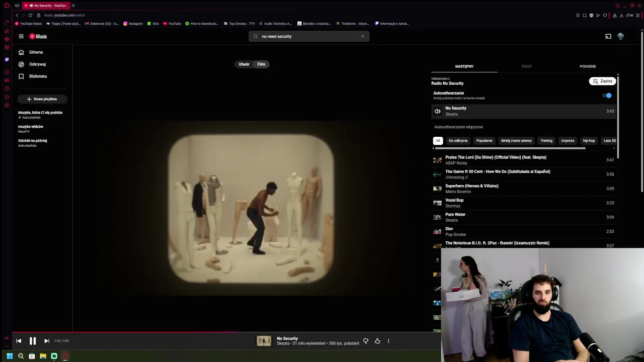The height and width of the screenshot is (362, 644).
Task: Filter queue by Popularne chip
Action: pos(484,141)
